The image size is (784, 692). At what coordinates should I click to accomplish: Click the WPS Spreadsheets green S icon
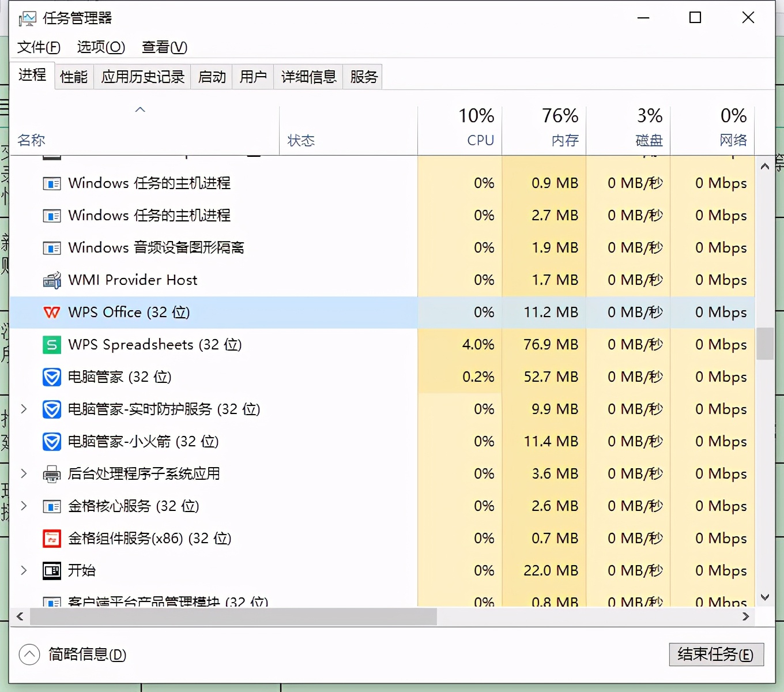tap(52, 345)
